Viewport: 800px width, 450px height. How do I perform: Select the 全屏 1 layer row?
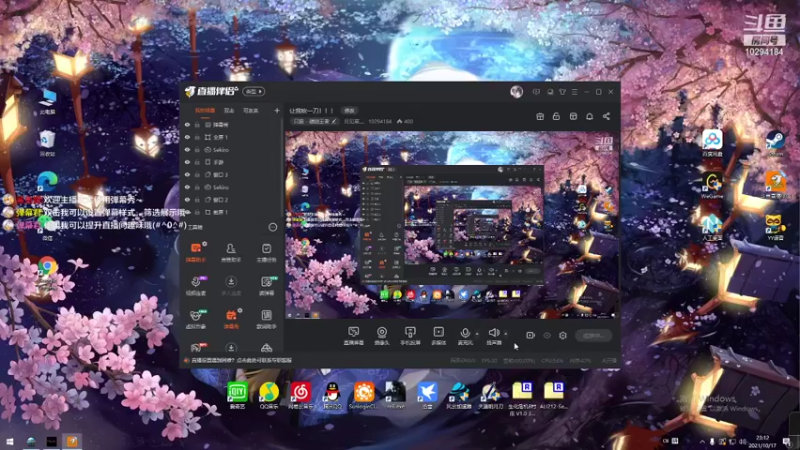click(231, 137)
